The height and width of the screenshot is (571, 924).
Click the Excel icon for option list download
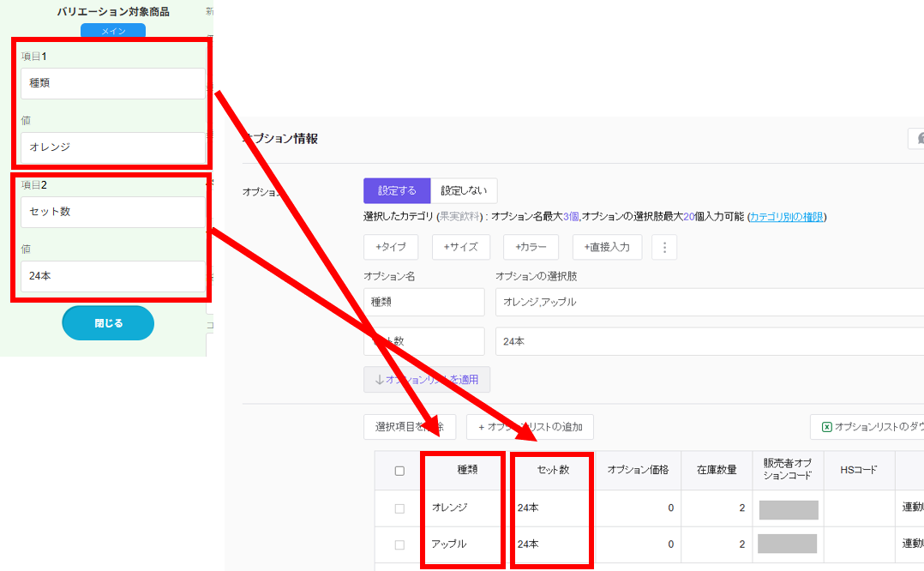click(x=827, y=427)
